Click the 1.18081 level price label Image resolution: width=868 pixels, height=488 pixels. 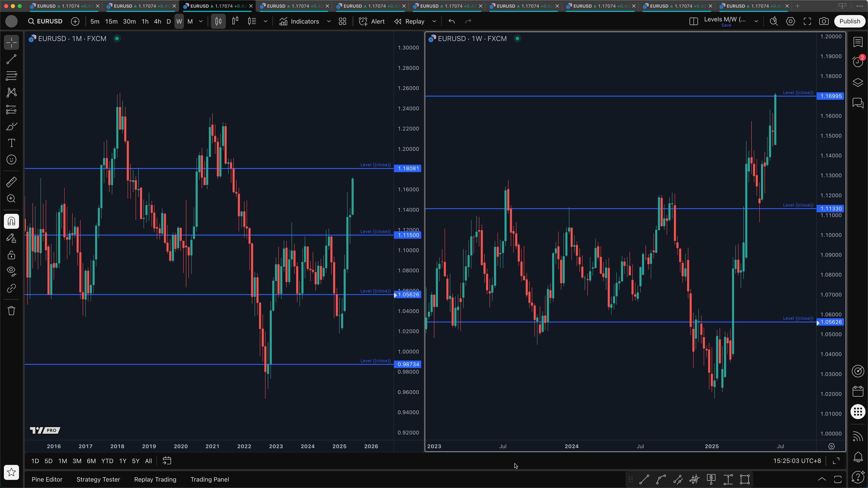tap(408, 168)
